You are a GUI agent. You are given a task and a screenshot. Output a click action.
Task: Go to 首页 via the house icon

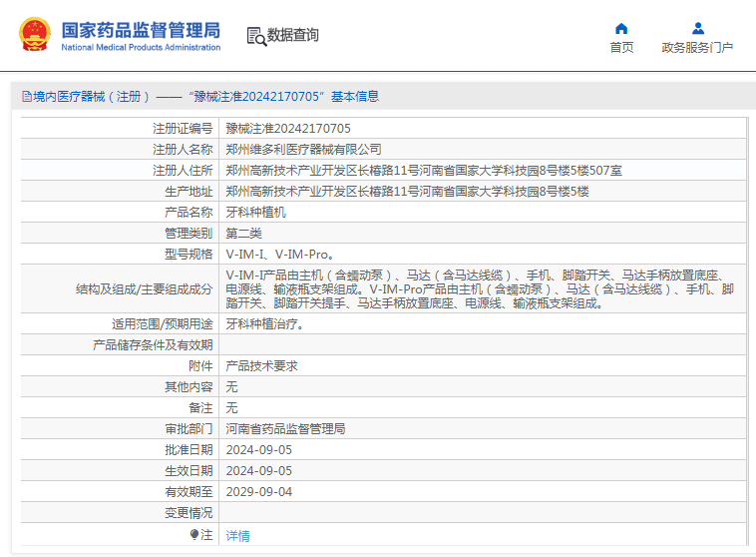[x=621, y=29]
